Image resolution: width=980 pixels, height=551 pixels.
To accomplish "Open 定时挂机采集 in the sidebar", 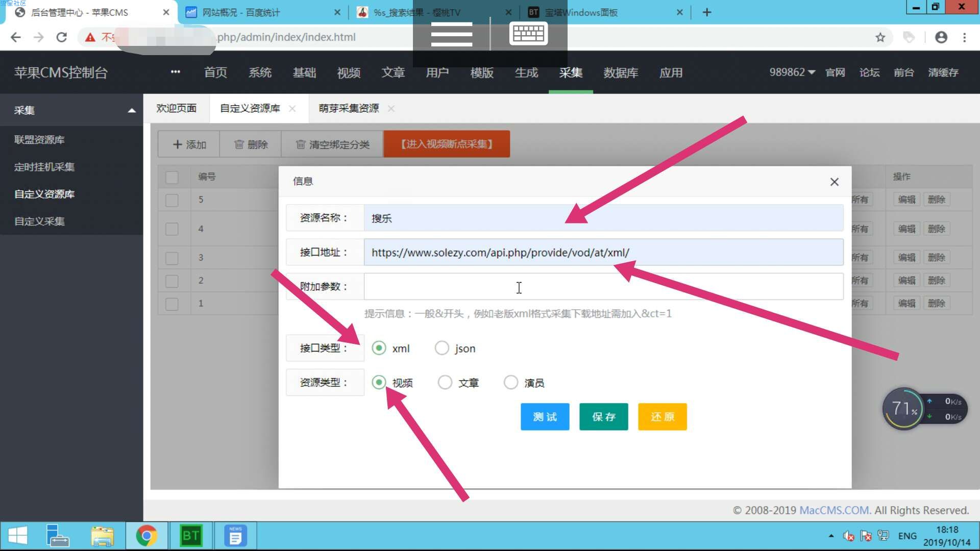I will click(44, 167).
